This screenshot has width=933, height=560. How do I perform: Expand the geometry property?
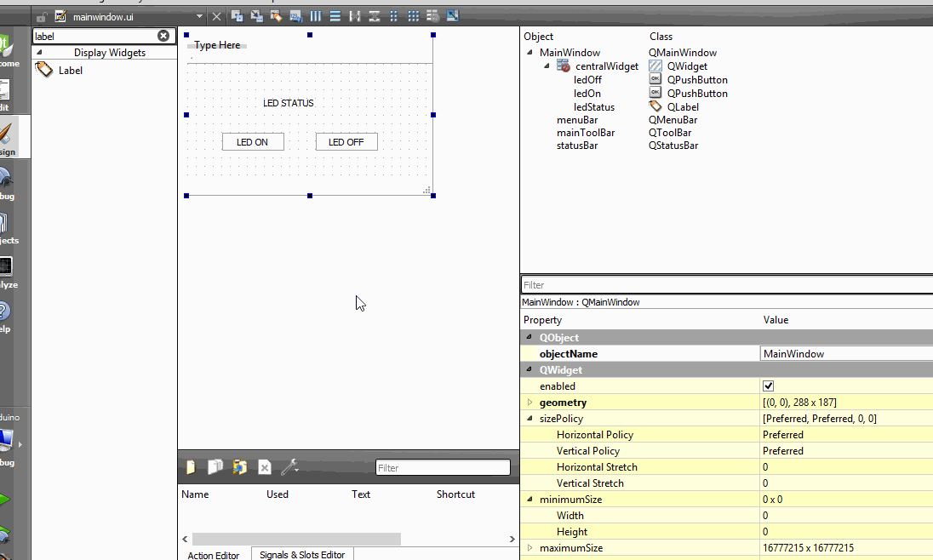pos(529,403)
